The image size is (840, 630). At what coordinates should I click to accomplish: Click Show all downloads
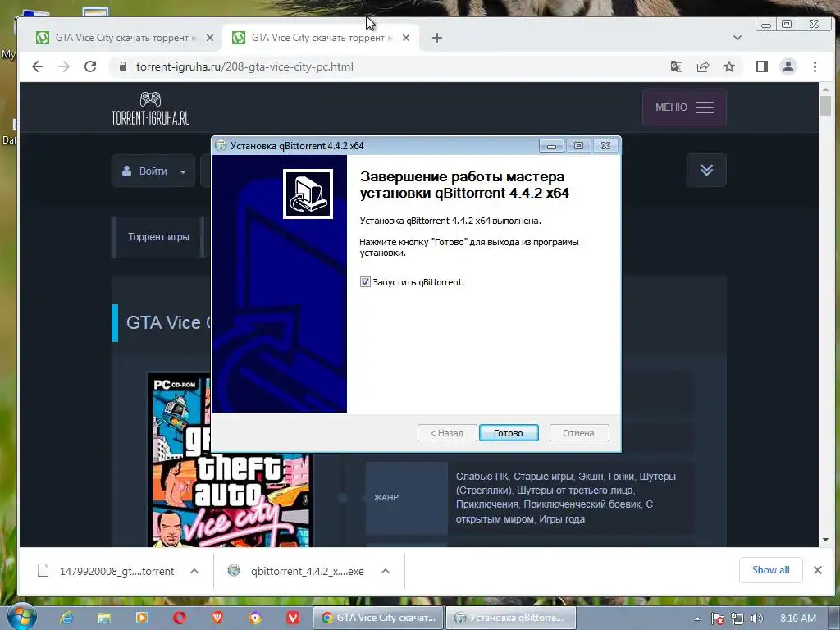[x=770, y=570]
